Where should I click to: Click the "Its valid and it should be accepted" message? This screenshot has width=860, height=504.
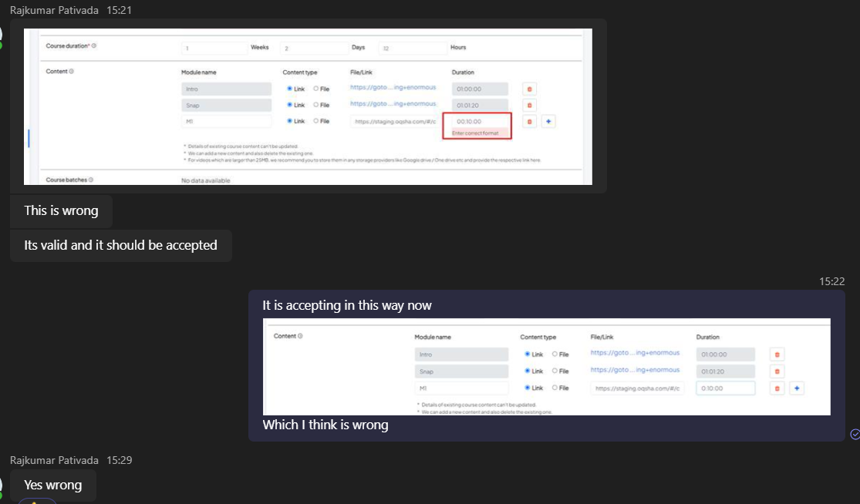(120, 246)
